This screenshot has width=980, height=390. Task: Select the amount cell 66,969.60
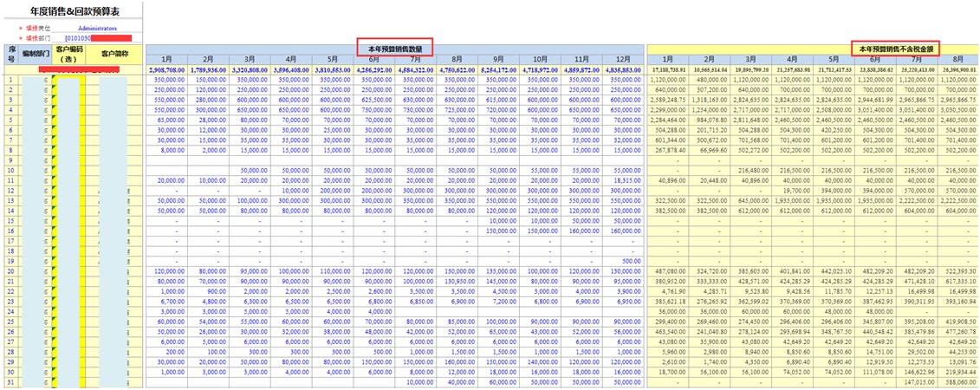point(710,150)
